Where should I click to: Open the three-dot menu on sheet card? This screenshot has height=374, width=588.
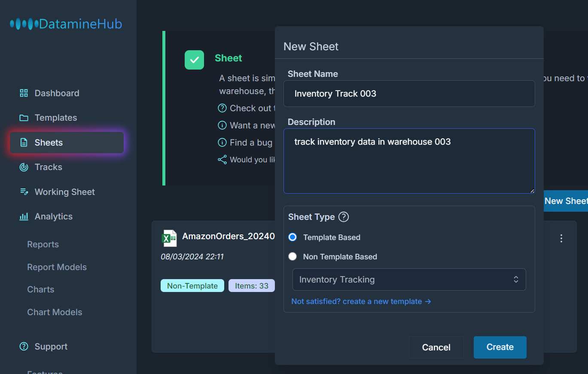(x=561, y=238)
